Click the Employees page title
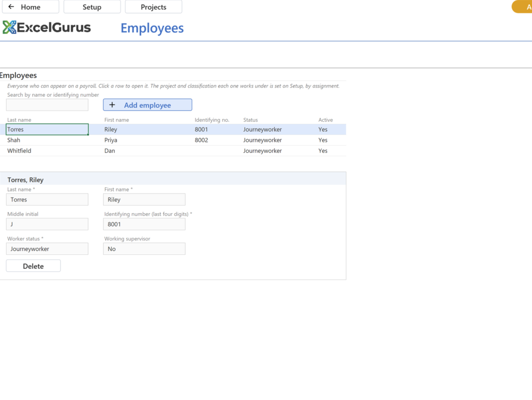Image resolution: width=532 pixels, height=400 pixels. click(x=152, y=28)
